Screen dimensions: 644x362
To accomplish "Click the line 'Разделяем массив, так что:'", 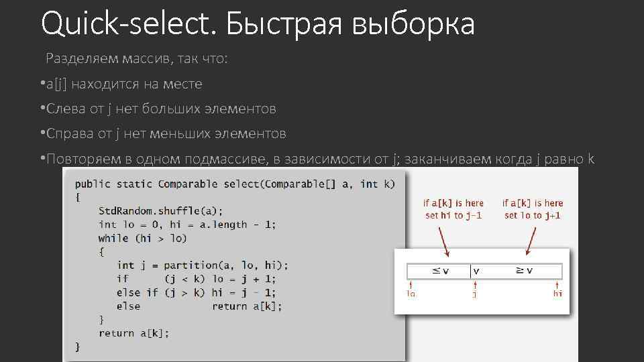I will (136, 58).
